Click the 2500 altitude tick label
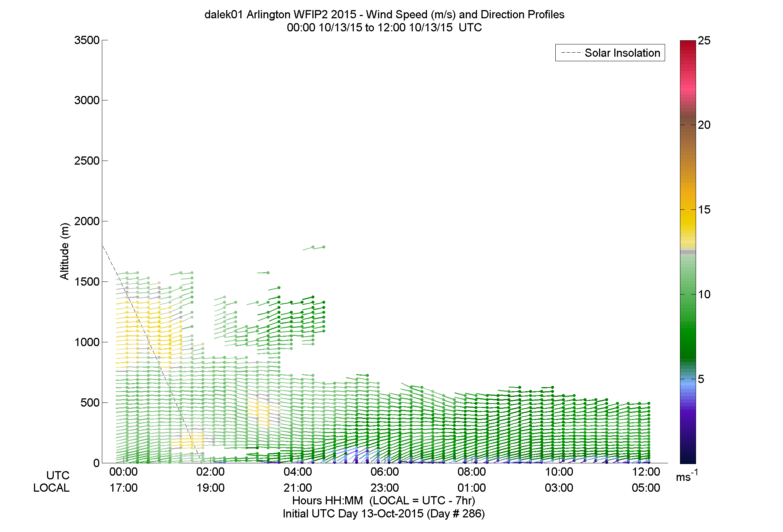The height and width of the screenshot is (532, 783). point(87,161)
